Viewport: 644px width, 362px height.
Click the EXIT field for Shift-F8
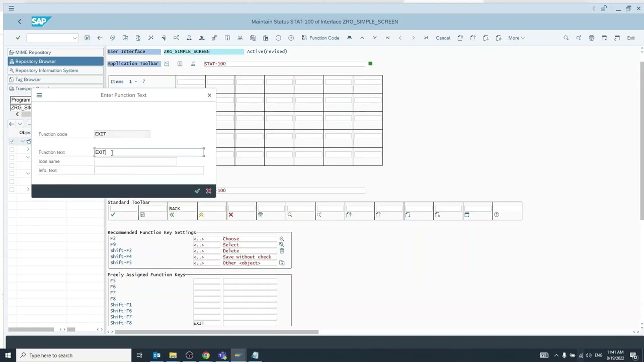click(x=207, y=323)
